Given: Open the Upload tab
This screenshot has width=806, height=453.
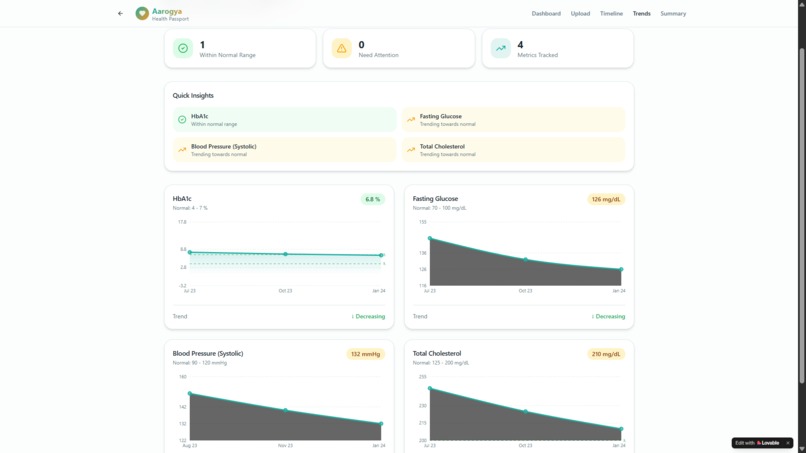Looking at the screenshot, I should point(580,13).
